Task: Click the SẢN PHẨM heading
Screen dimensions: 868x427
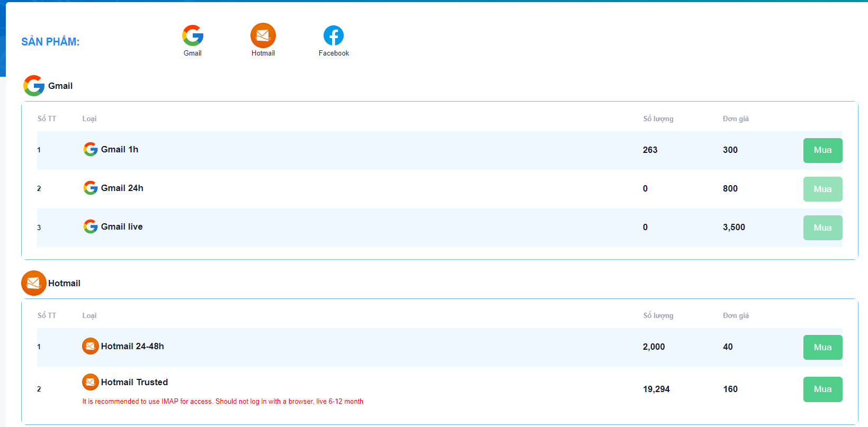Action: tap(50, 41)
